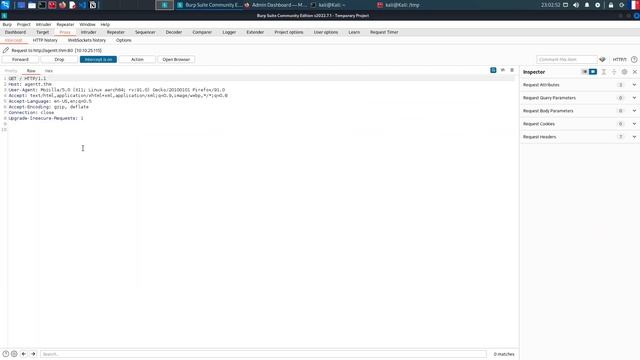Open the HTTP history sub-tab
The height and width of the screenshot is (360, 640).
[x=45, y=40]
